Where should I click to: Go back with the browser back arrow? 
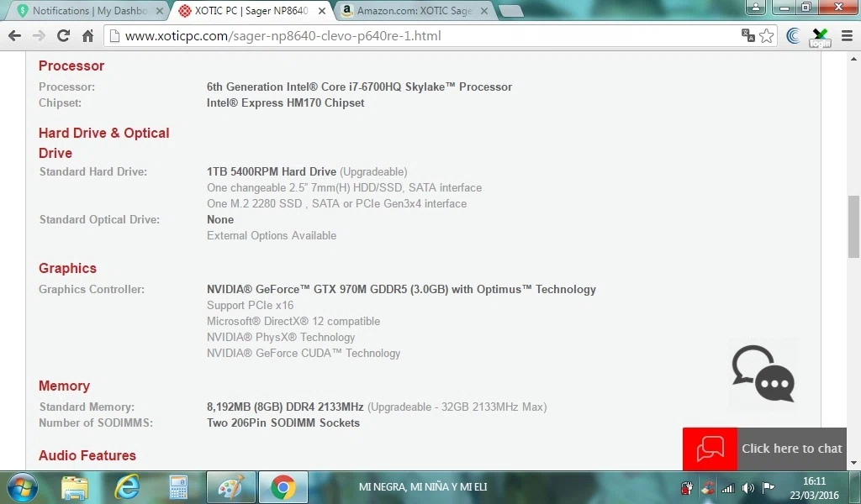point(15,36)
